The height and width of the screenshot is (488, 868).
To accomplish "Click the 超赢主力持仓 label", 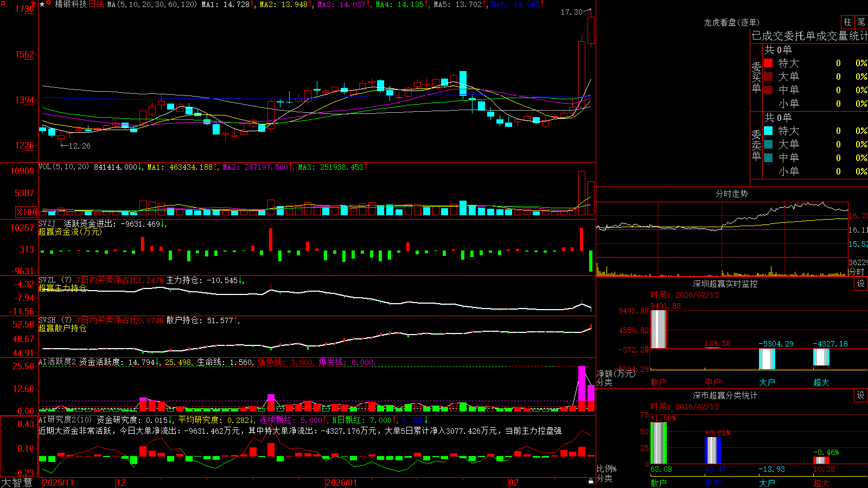I will click(62, 288).
